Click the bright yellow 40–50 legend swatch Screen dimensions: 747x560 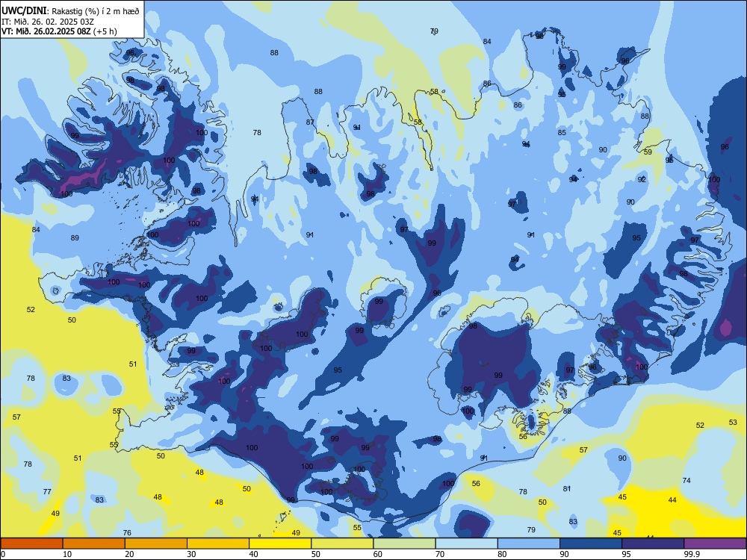tap(280, 544)
